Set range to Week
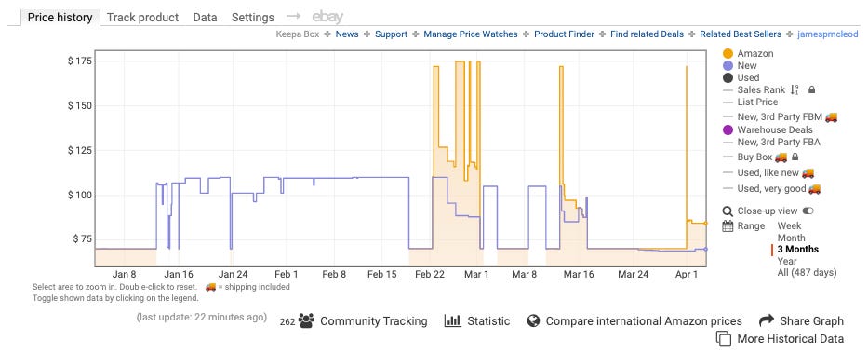This screenshot has height=354, width=868. tap(790, 226)
